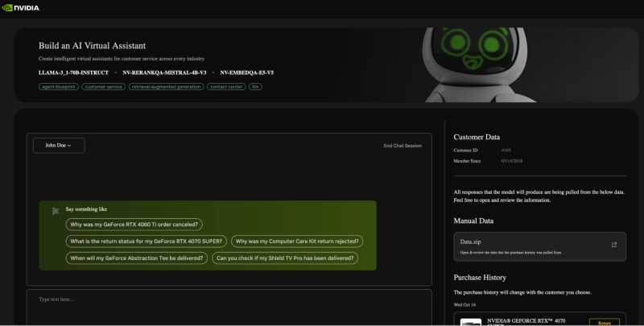Image resolution: width=644 pixels, height=326 pixels.
Task: Click End Chat Session
Action: point(402,146)
